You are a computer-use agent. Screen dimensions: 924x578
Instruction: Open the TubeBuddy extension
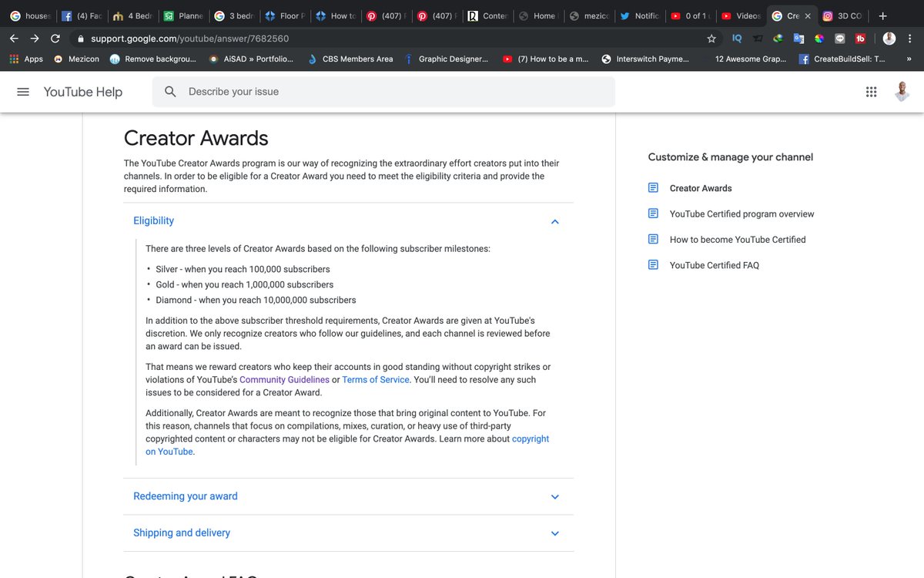(x=861, y=39)
